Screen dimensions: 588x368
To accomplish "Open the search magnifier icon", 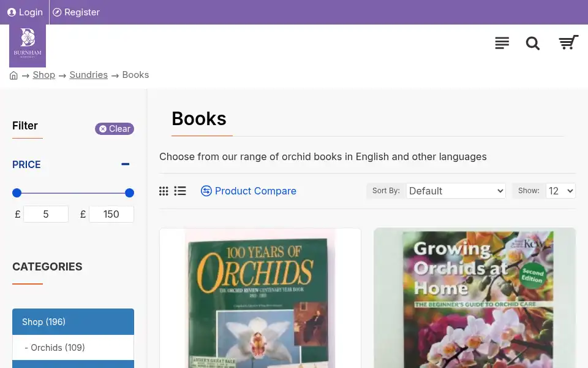I will (x=532, y=43).
